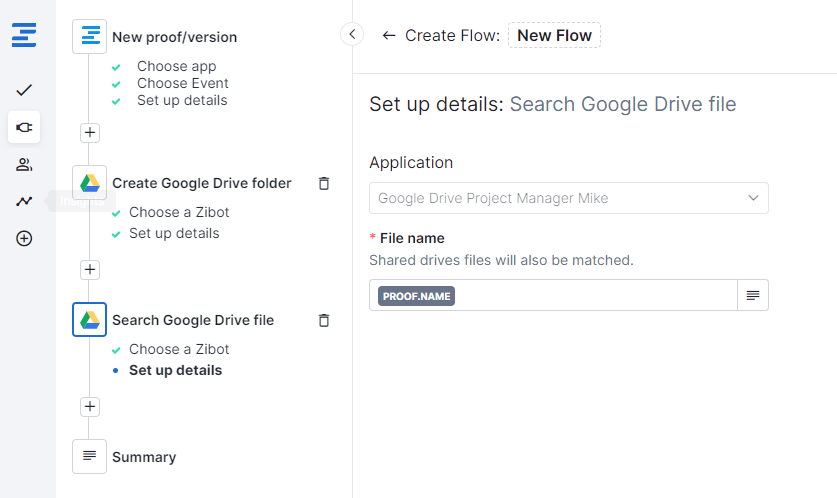This screenshot has width=837, height=498.
Task: Expand the Application dropdown
Action: [x=568, y=198]
